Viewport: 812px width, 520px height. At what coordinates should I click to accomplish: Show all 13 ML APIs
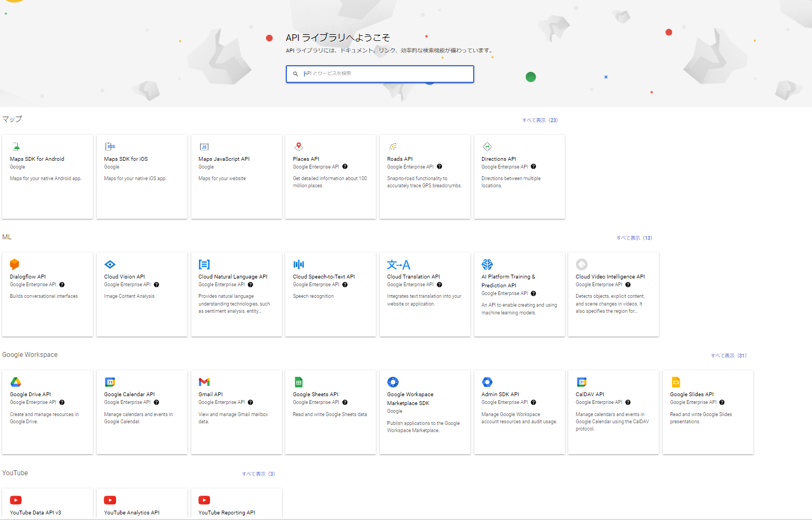click(635, 238)
